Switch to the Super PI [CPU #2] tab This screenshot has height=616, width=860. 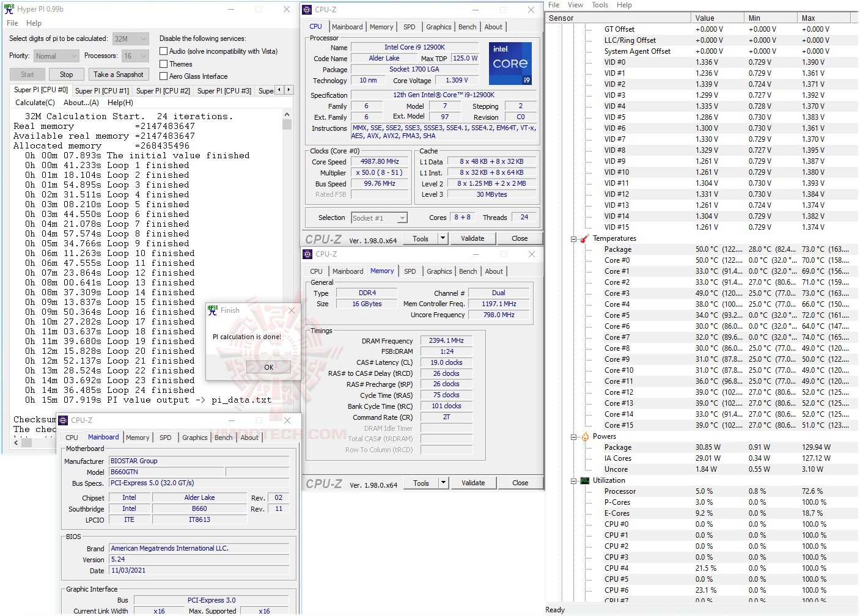163,91
